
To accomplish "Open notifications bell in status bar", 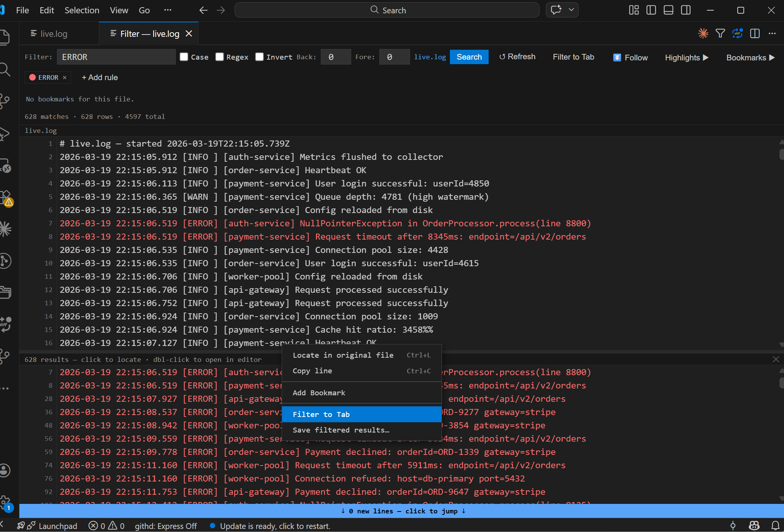I will [x=776, y=526].
